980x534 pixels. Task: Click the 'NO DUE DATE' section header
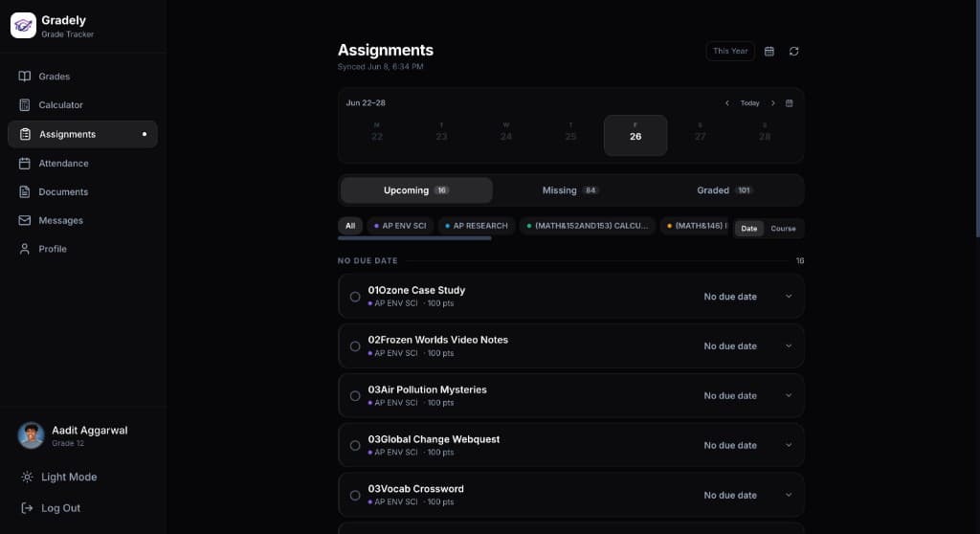click(x=367, y=260)
